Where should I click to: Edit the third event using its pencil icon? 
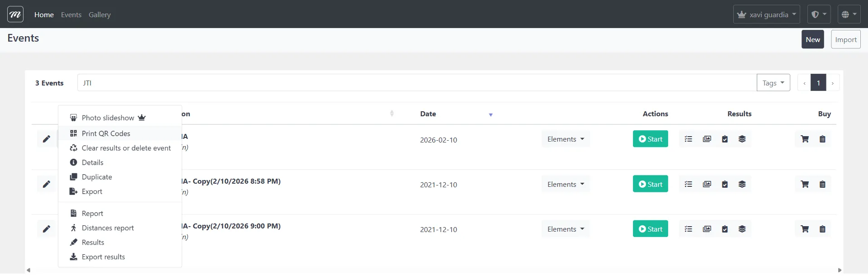[47, 229]
